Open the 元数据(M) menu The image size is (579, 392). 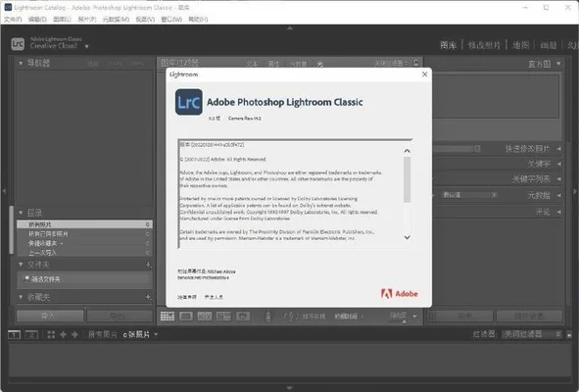116,20
